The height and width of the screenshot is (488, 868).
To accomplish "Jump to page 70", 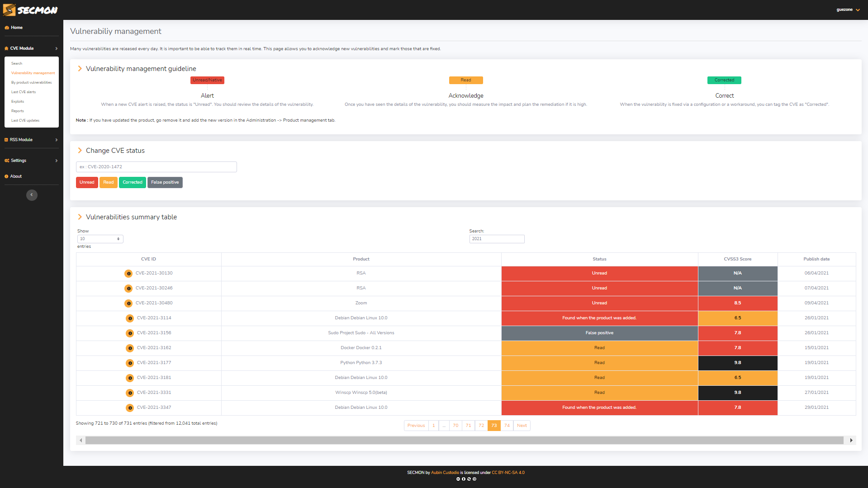I will click(x=455, y=426).
